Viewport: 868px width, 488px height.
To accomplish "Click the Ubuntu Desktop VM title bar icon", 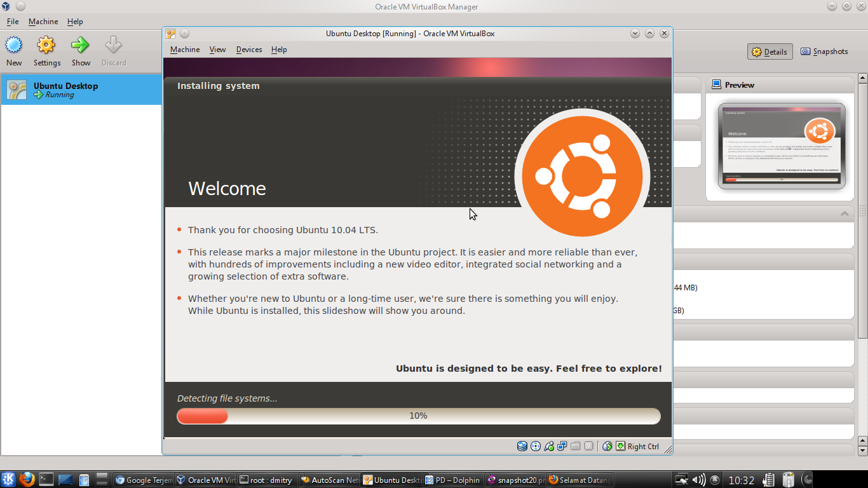I will 170,34.
